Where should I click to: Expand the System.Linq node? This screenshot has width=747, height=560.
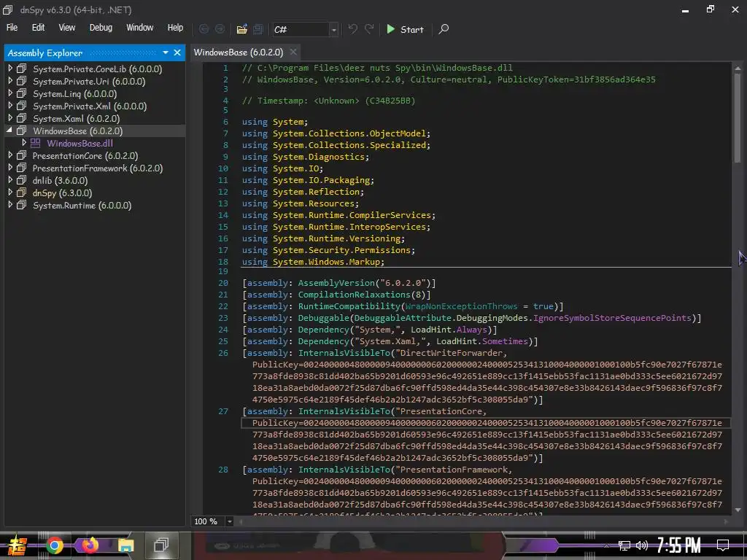pos(10,93)
